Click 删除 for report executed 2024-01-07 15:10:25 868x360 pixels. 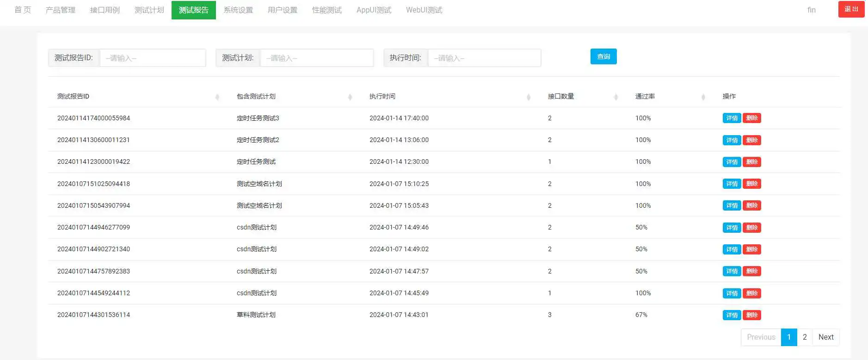pyautogui.click(x=752, y=184)
